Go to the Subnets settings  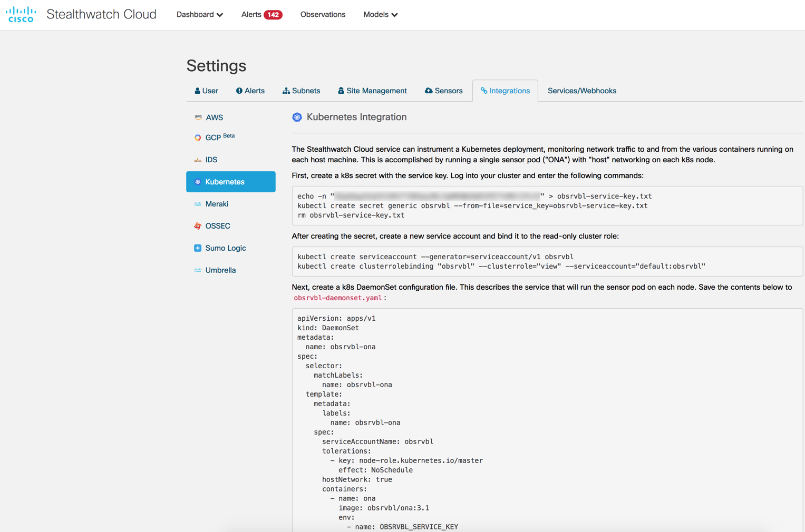tap(302, 91)
